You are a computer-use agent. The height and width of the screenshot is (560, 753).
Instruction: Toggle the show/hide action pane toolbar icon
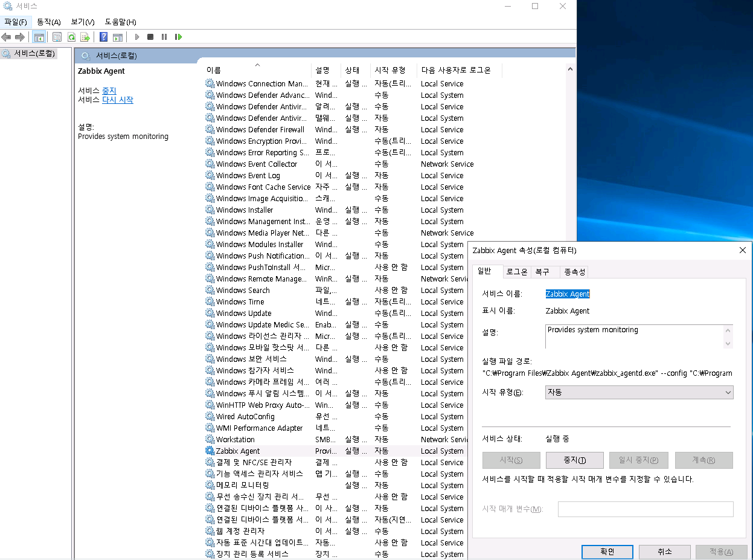[118, 37]
